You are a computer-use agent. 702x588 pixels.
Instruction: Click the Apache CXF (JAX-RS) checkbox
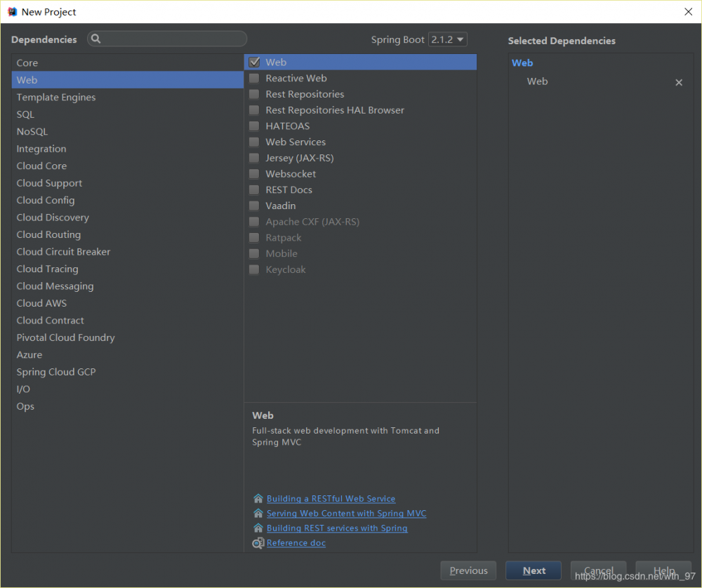pos(254,222)
